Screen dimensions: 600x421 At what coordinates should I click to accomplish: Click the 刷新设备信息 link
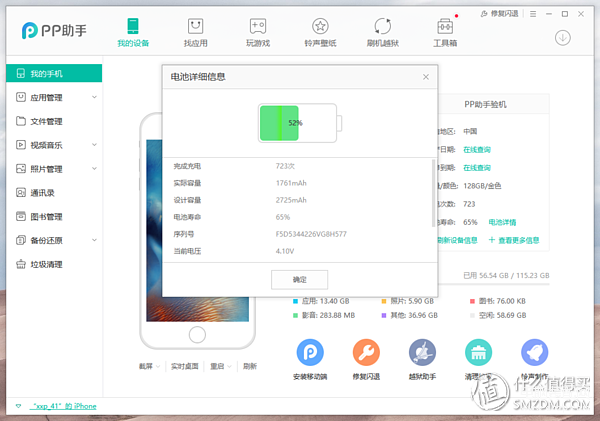point(458,240)
